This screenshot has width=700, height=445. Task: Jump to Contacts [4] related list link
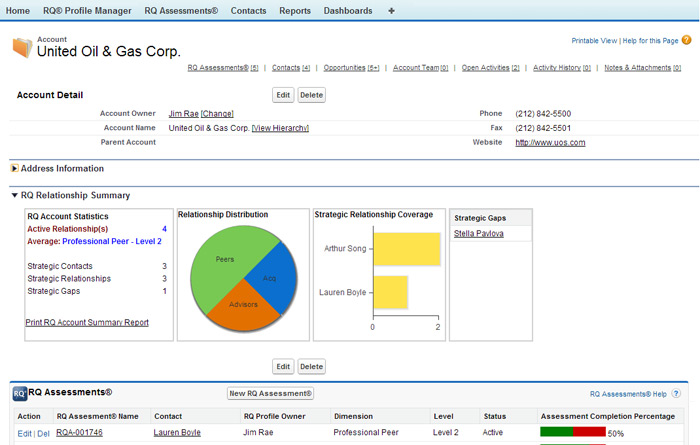coord(291,67)
